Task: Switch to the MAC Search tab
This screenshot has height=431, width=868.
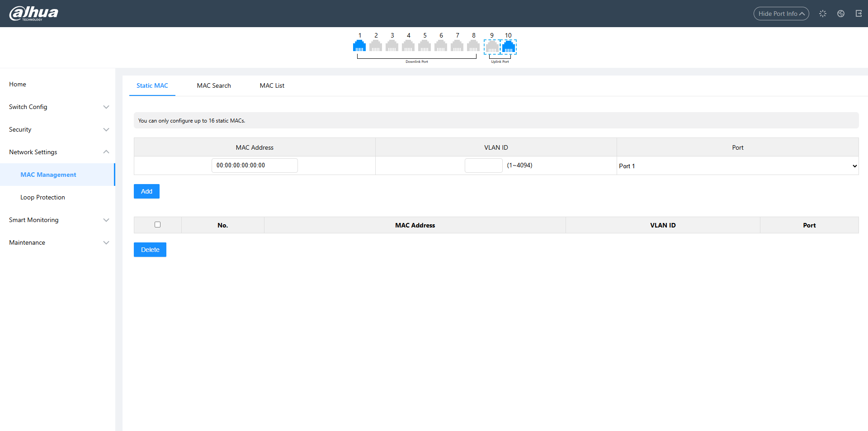Action: pos(214,86)
